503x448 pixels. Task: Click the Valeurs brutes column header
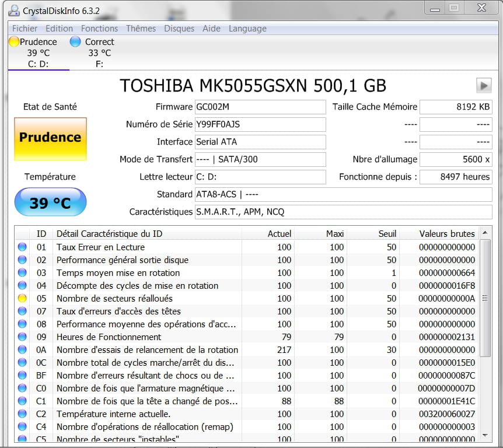click(446, 234)
